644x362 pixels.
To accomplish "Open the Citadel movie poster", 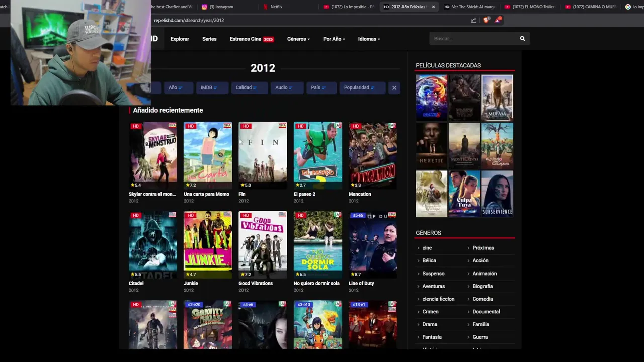I will (153, 244).
